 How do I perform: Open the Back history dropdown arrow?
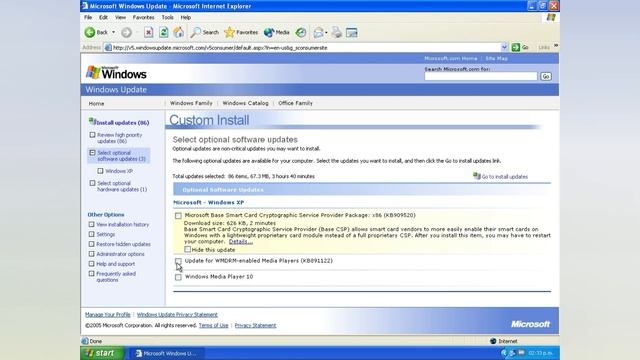(x=113, y=32)
